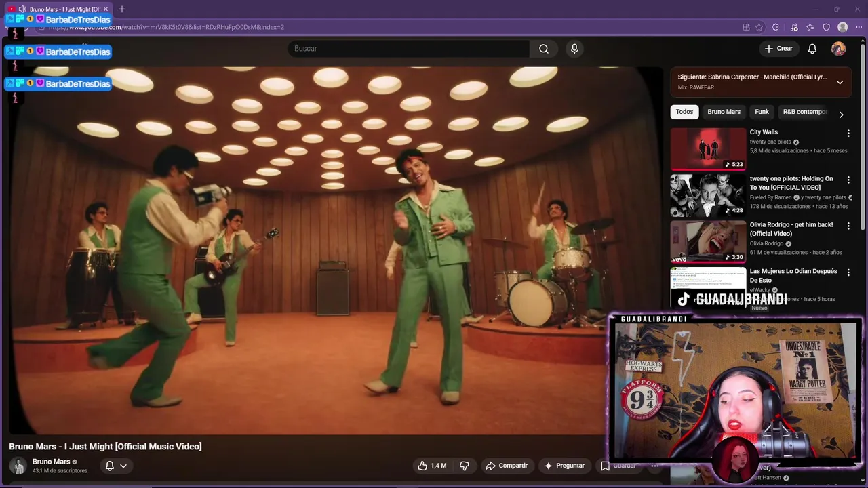Open a new browser tab with plus

coord(122,9)
